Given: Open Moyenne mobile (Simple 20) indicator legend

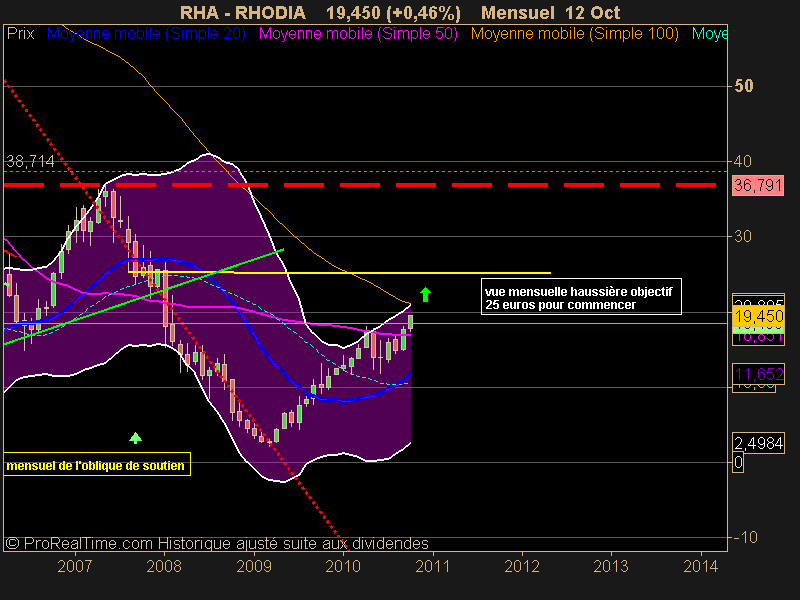Looking at the screenshot, I should click(x=146, y=34).
